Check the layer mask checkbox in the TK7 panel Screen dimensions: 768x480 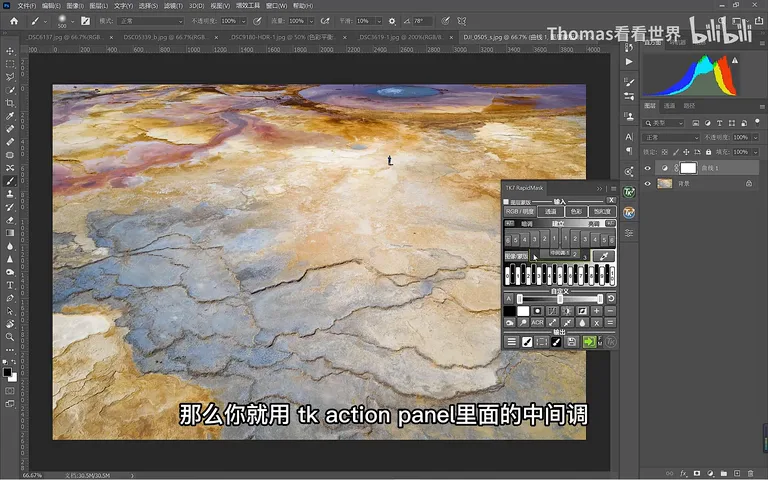point(506,202)
